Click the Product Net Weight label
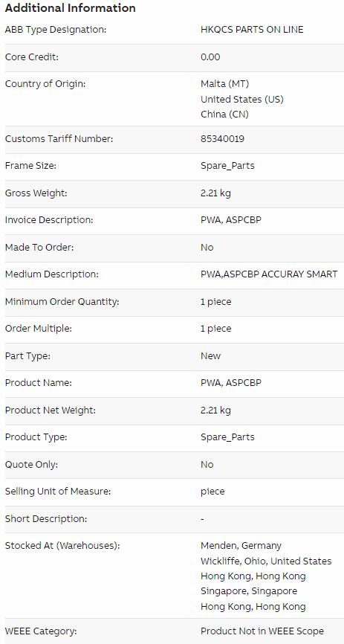 [x=50, y=410]
